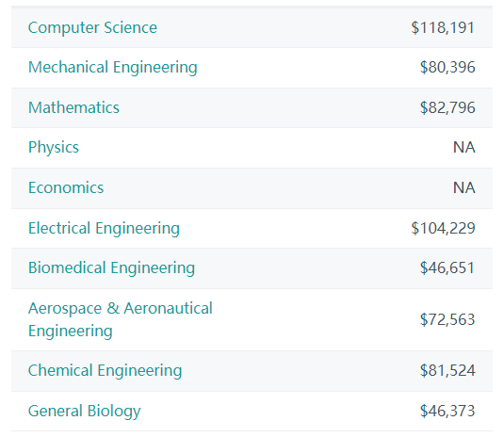Open the Electrical Engineering link
Screen dimensions: 504x437
(x=104, y=229)
